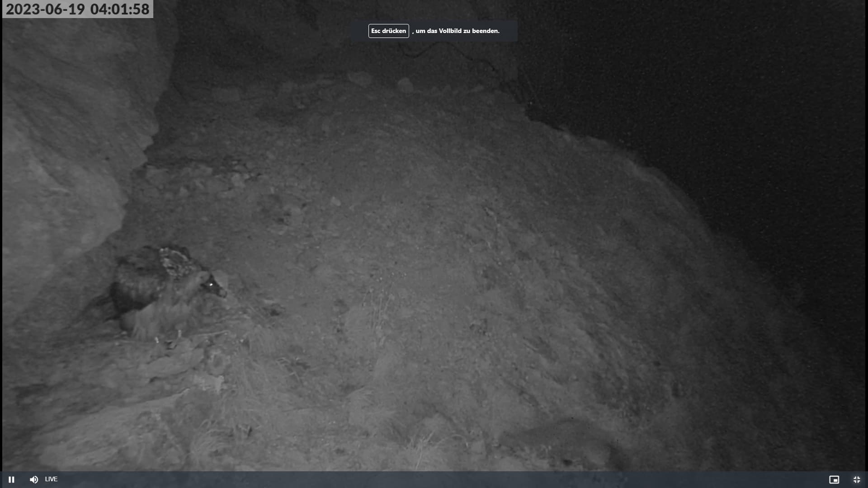
Task: Click the bird's body on the ledge
Action: (154, 294)
